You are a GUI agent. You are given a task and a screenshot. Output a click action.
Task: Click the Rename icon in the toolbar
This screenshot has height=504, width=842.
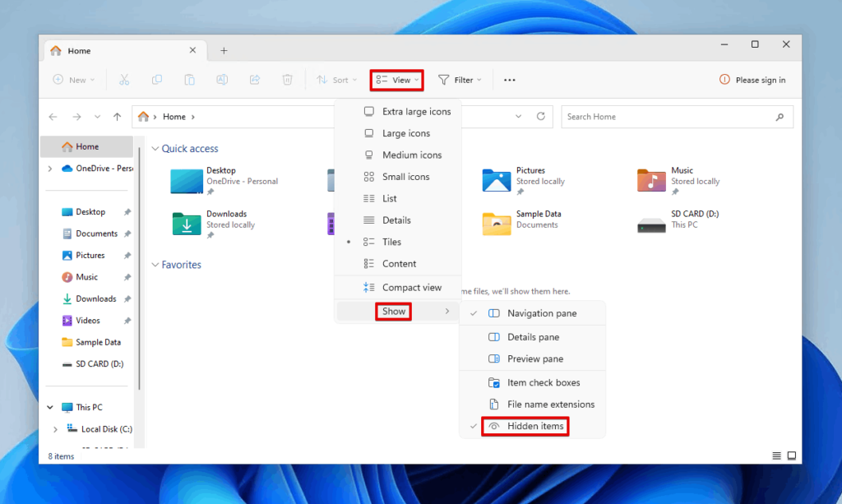click(x=222, y=79)
